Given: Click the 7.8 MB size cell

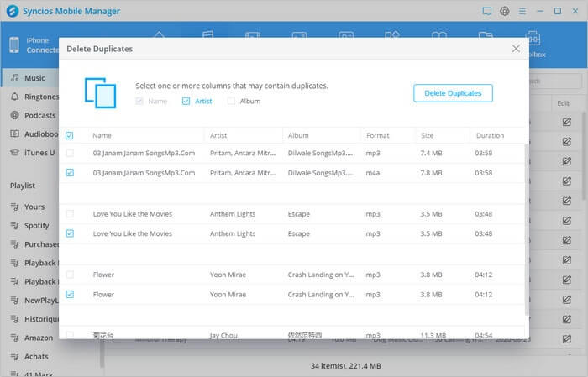Looking at the screenshot, I should 431,173.
